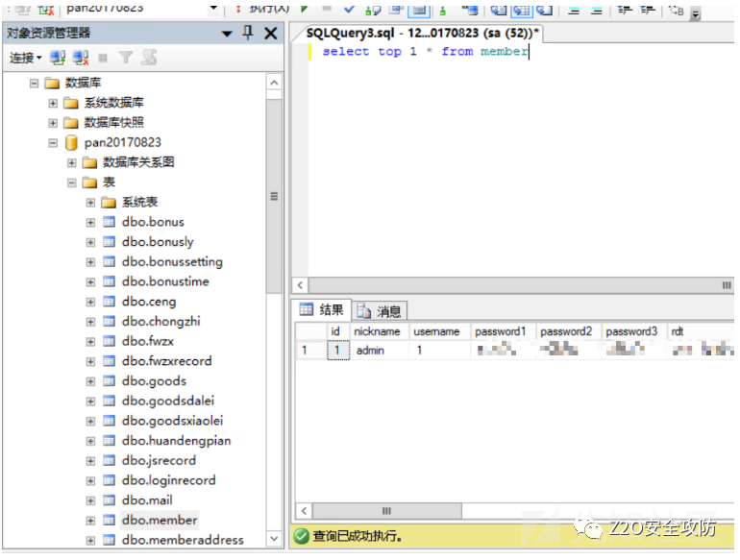Click the Comment out selected lines icon
The height and width of the screenshot is (560, 740).
click(x=574, y=10)
